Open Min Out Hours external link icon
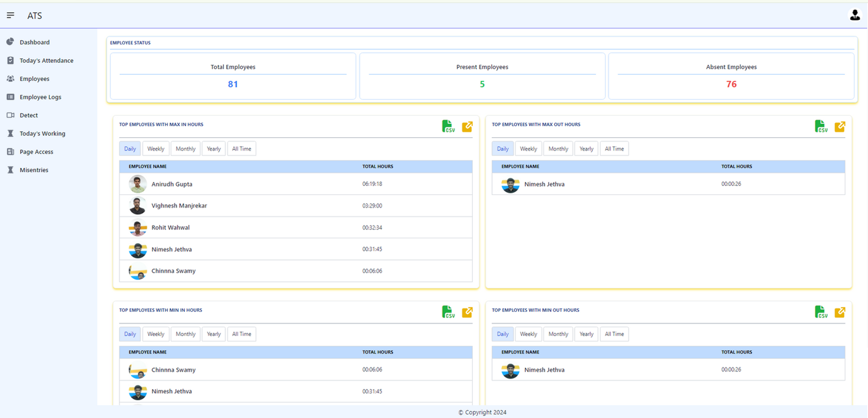Image resolution: width=868 pixels, height=418 pixels. click(840, 312)
